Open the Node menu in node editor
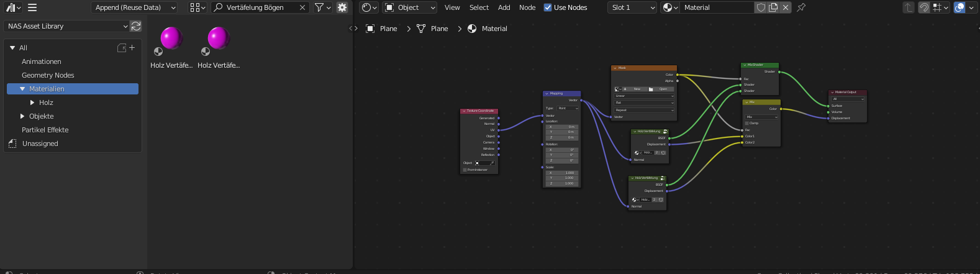 pos(527,7)
